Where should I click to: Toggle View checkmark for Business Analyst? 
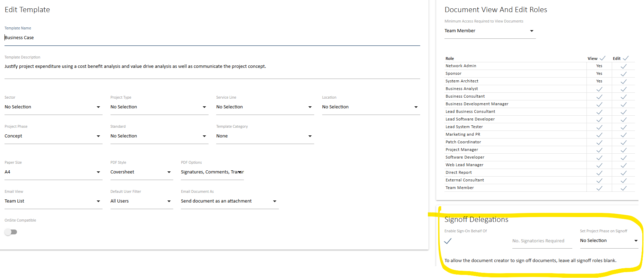[599, 89]
